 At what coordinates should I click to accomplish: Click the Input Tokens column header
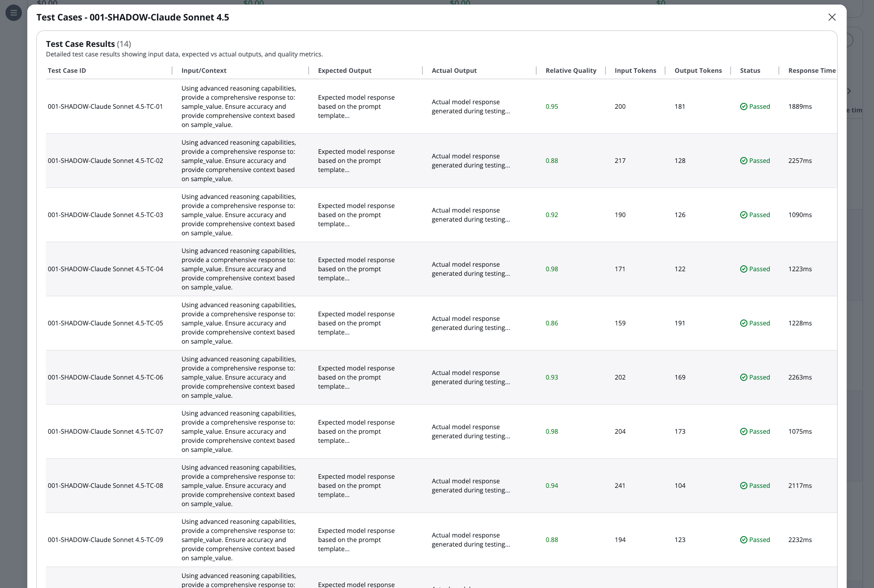pyautogui.click(x=635, y=71)
